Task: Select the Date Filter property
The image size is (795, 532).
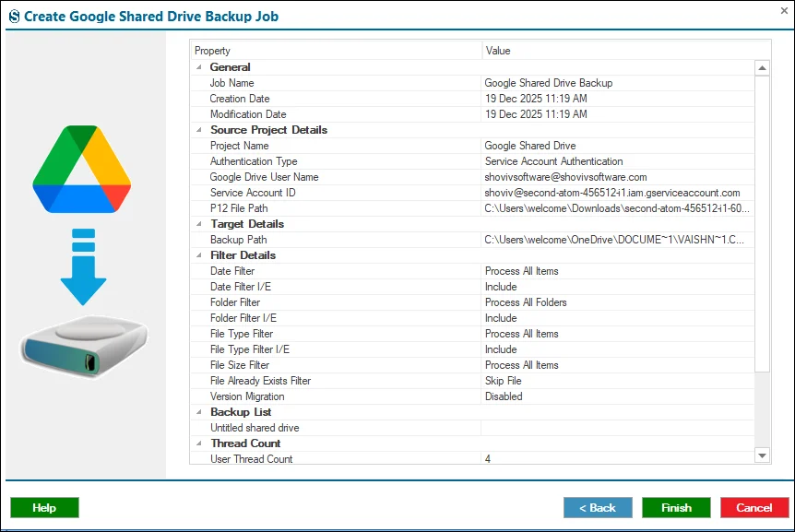Action: (232, 271)
